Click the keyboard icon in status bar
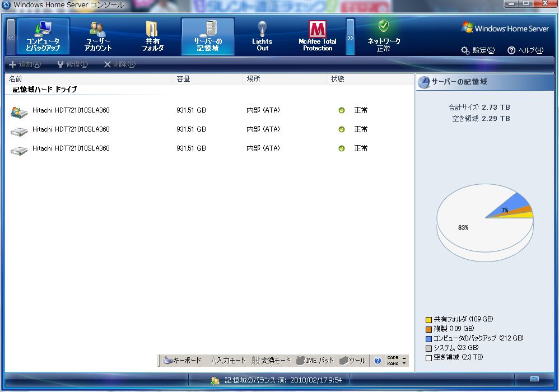Viewport: 559px width, 392px height. [534, 379]
